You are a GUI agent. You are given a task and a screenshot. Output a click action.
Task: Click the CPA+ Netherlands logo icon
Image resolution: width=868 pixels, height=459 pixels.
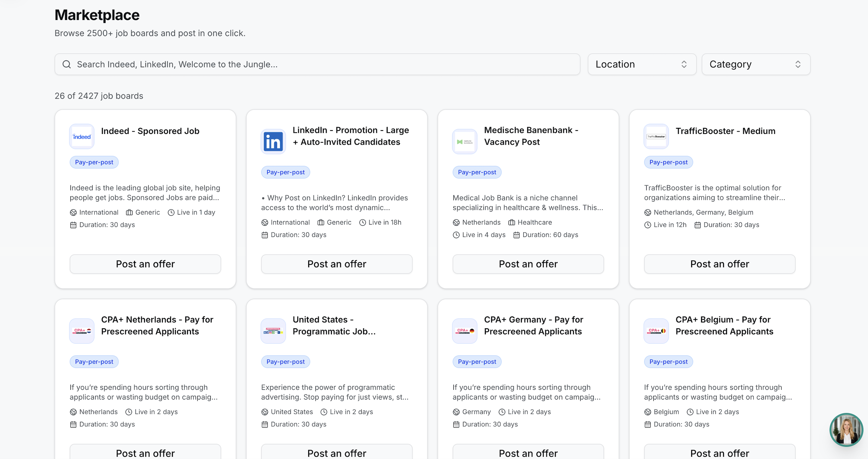tap(82, 331)
